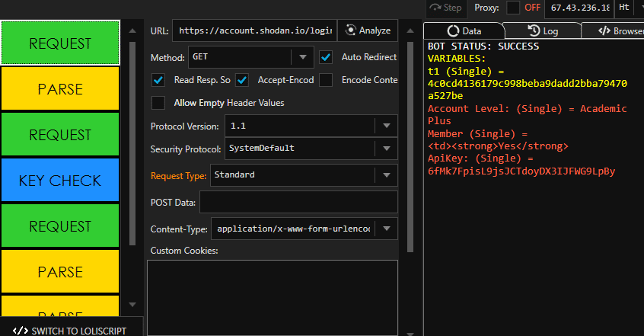The image size is (644, 336).
Task: Click the Analyze icon beside the URL
Action: [x=350, y=30]
